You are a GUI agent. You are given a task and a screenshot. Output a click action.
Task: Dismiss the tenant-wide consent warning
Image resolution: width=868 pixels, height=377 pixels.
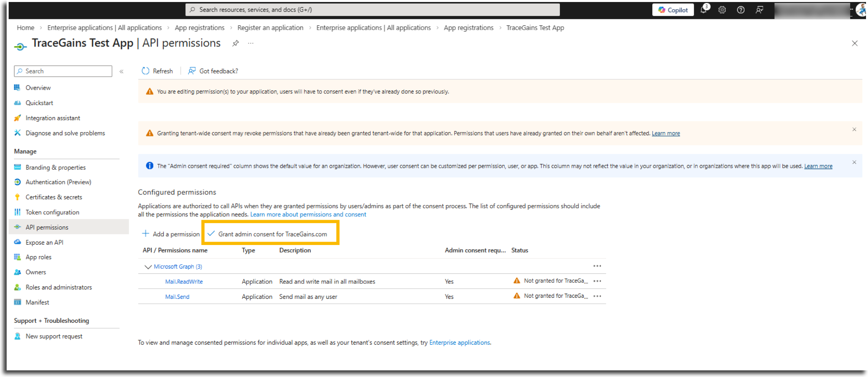pos(854,130)
